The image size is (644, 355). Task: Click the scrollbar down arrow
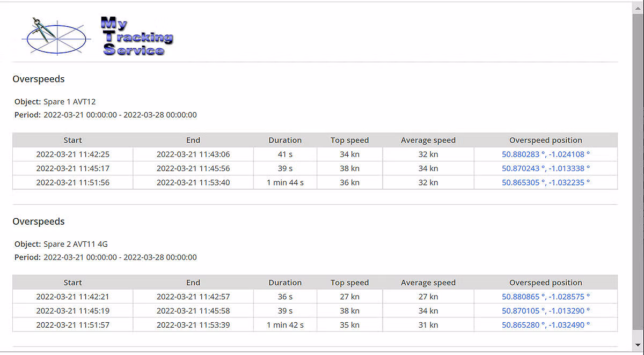point(638,345)
